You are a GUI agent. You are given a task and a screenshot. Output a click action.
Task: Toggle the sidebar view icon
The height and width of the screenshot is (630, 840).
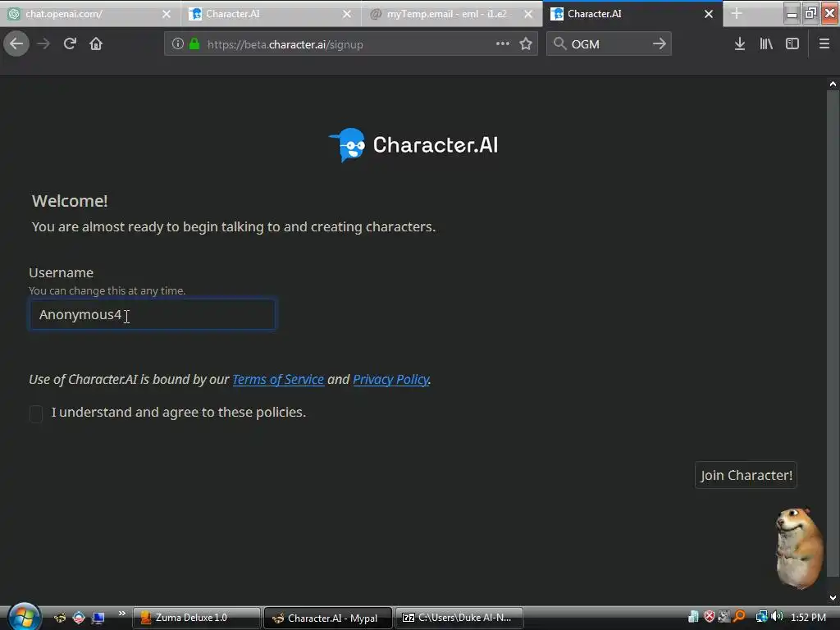pos(792,44)
